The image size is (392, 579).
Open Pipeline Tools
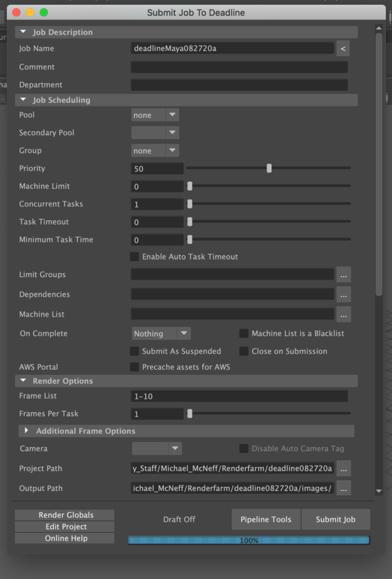point(266,520)
